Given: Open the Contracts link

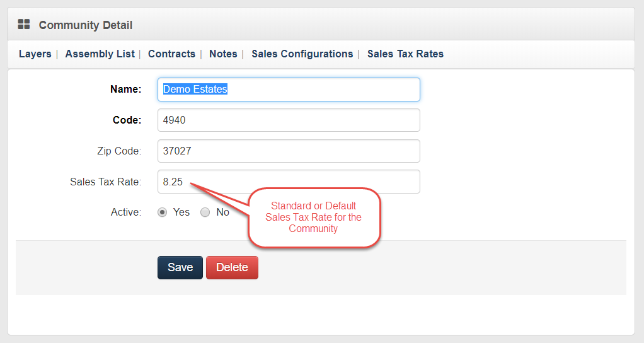Looking at the screenshot, I should [x=171, y=54].
